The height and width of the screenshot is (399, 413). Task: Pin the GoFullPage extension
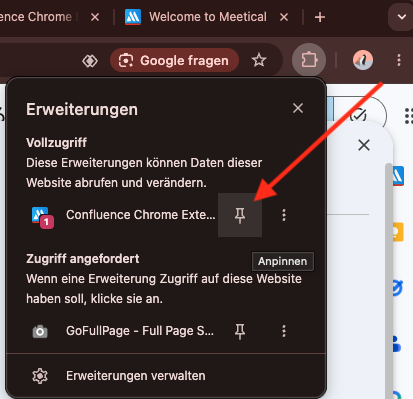(240, 331)
